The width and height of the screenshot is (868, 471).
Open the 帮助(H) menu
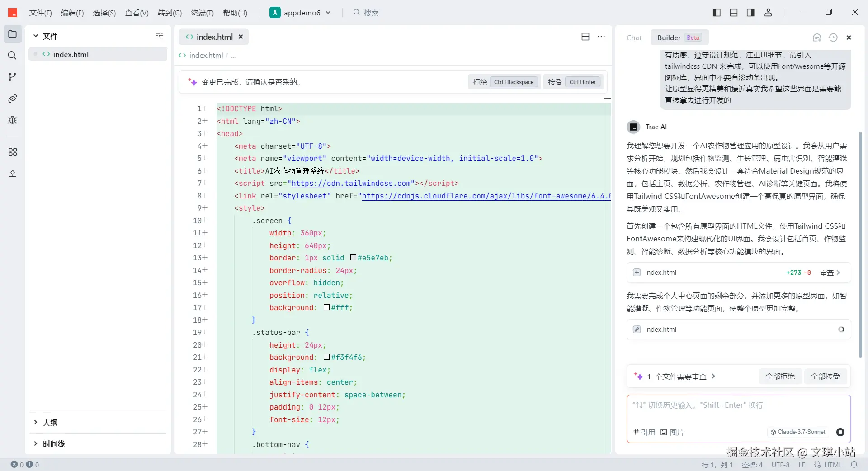(x=235, y=13)
